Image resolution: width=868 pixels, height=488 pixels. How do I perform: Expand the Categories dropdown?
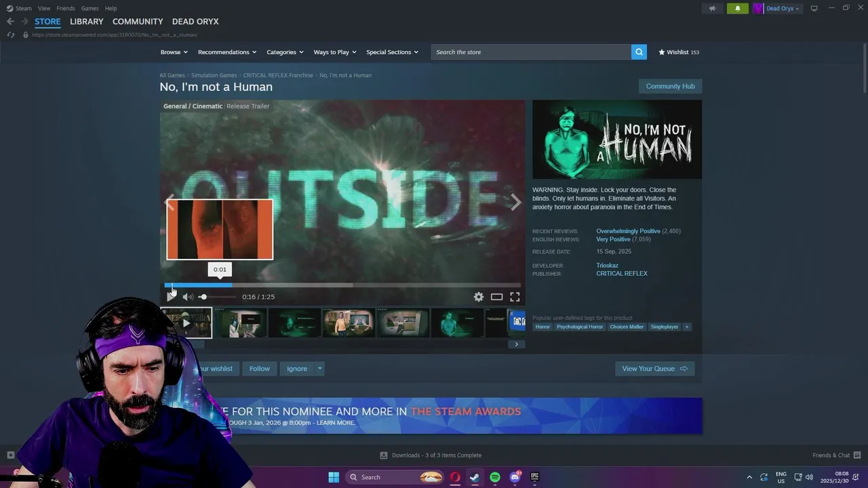tap(285, 52)
